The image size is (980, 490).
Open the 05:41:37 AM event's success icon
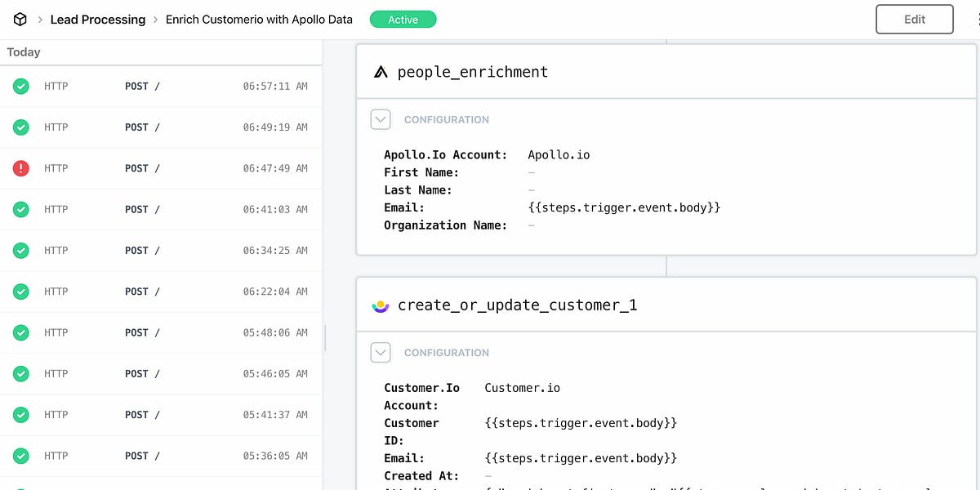[21, 414]
